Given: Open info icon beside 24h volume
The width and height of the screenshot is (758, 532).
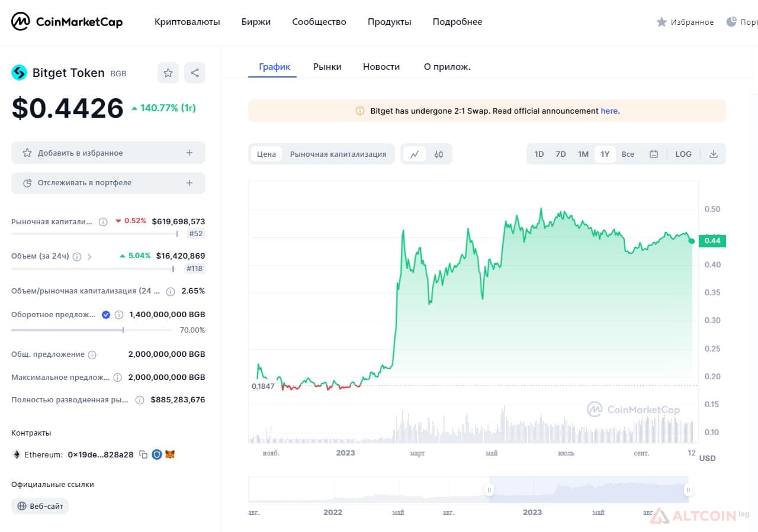Looking at the screenshot, I should point(76,256).
